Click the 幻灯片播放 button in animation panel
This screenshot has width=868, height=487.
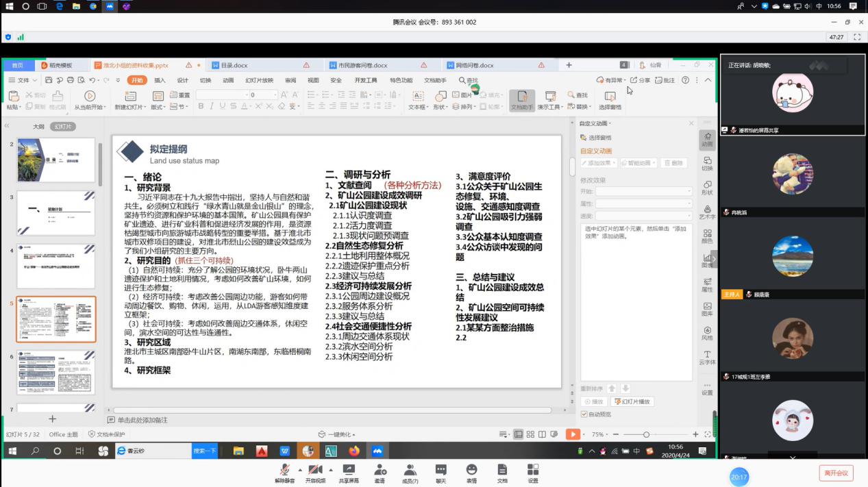(632, 401)
